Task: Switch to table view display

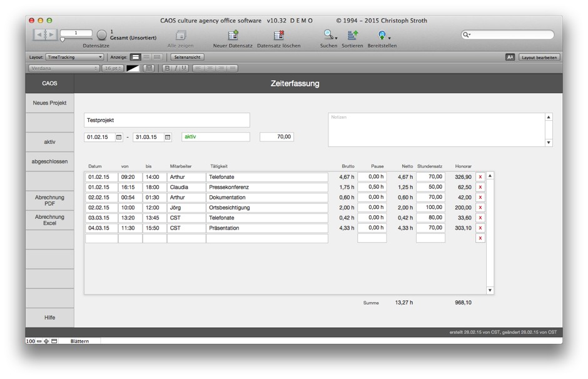Action: (157, 58)
